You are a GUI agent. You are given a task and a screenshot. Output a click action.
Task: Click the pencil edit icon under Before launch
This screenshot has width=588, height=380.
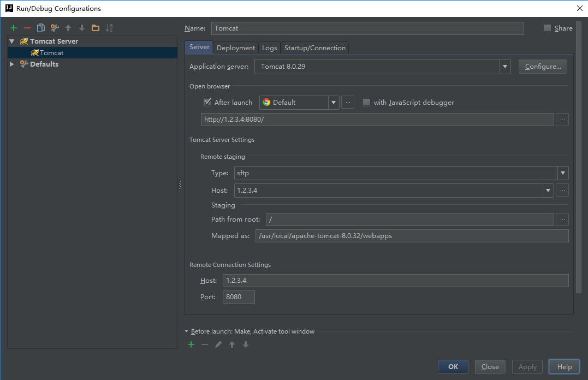pos(218,345)
